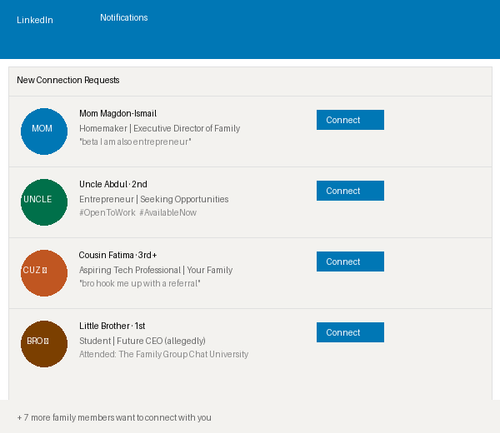Switch to the Notifications tab
This screenshot has width=500, height=433.
124,18
